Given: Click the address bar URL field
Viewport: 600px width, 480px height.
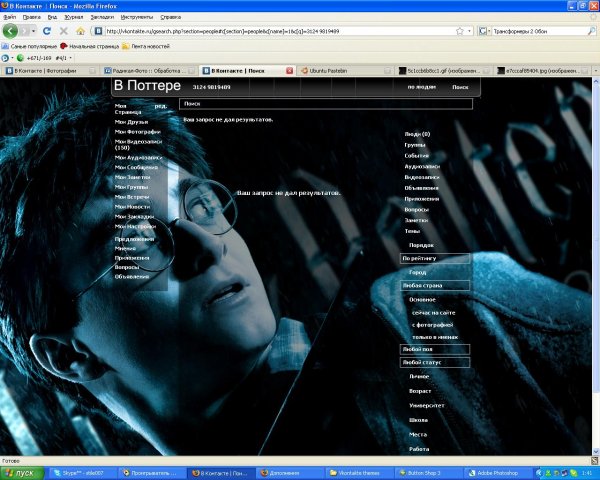Looking at the screenshot, I should tap(279, 31).
